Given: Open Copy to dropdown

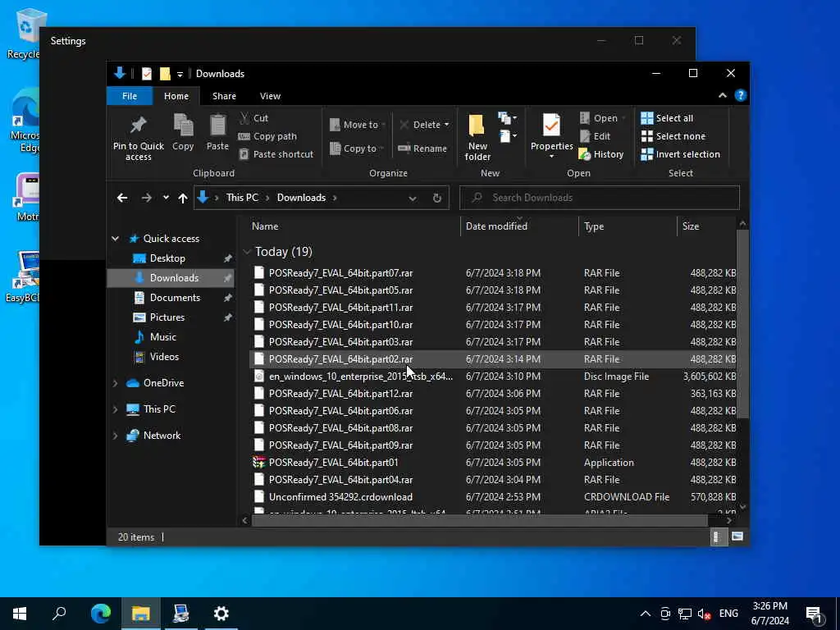Looking at the screenshot, I should (358, 148).
